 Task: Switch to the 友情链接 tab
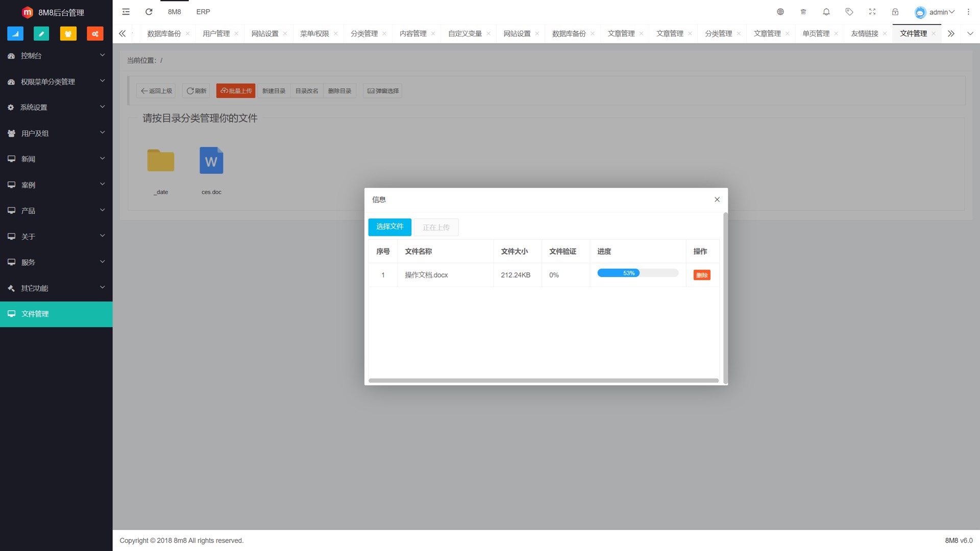[865, 34]
